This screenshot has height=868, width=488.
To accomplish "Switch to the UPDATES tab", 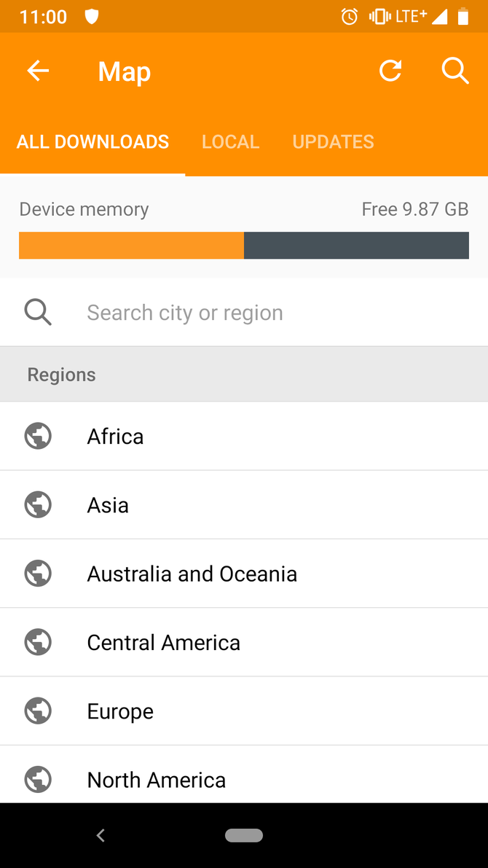I will (x=333, y=141).
